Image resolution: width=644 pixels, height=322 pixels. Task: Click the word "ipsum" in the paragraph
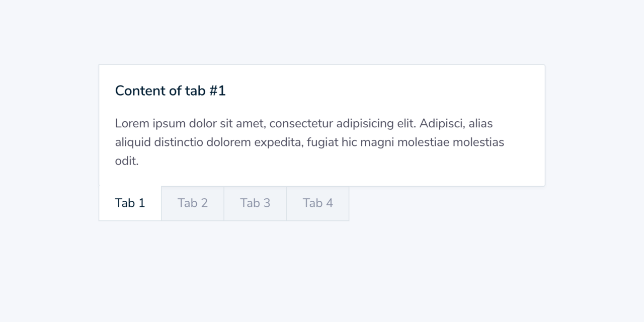[x=169, y=124]
